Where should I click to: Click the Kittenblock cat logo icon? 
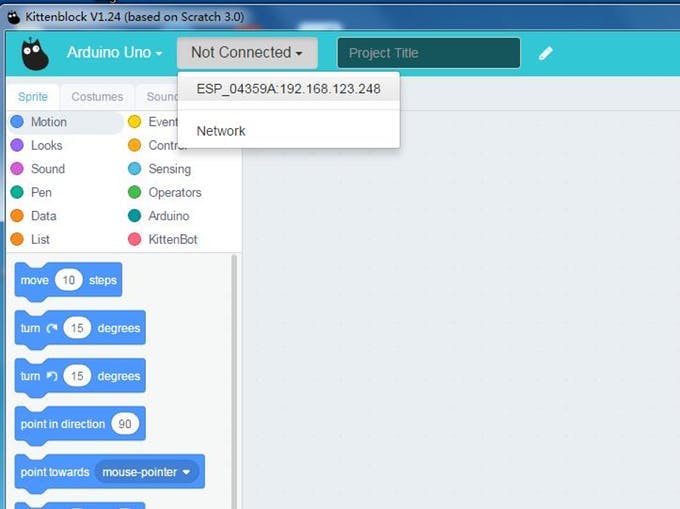tap(35, 54)
